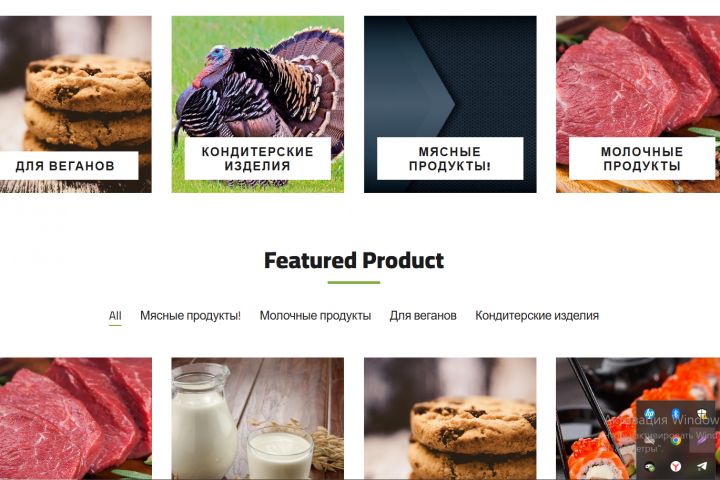Filter by Кондитерские изделия tab
The width and height of the screenshot is (720, 480).
pyautogui.click(x=537, y=316)
